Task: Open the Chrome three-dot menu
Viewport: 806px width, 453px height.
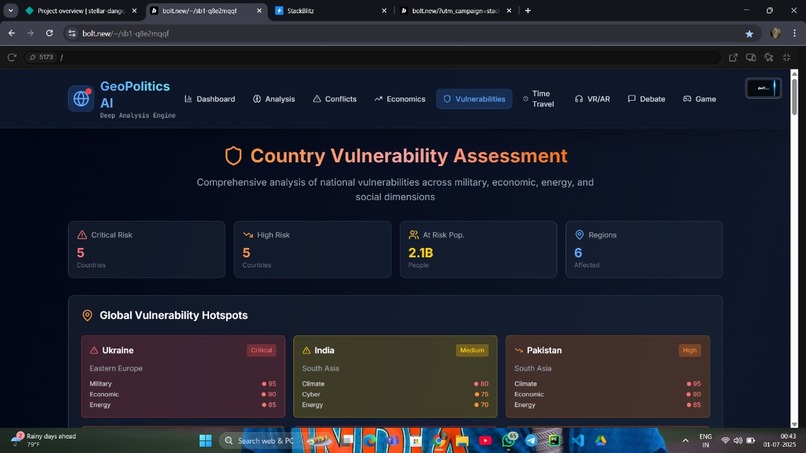Action: (x=794, y=33)
